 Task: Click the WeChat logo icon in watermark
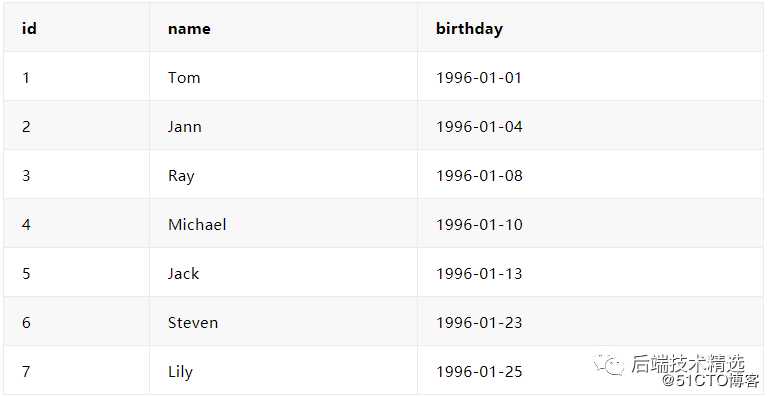(609, 365)
